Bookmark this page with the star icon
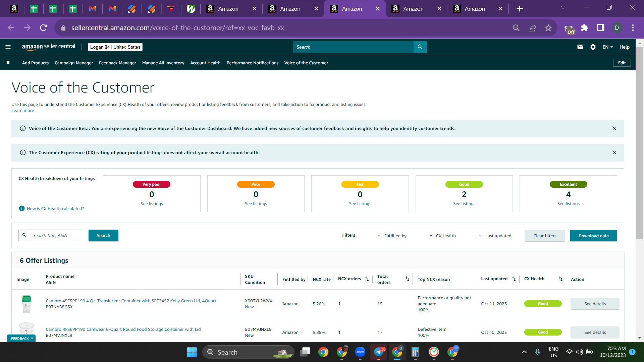This screenshot has height=362, width=644. [x=548, y=28]
